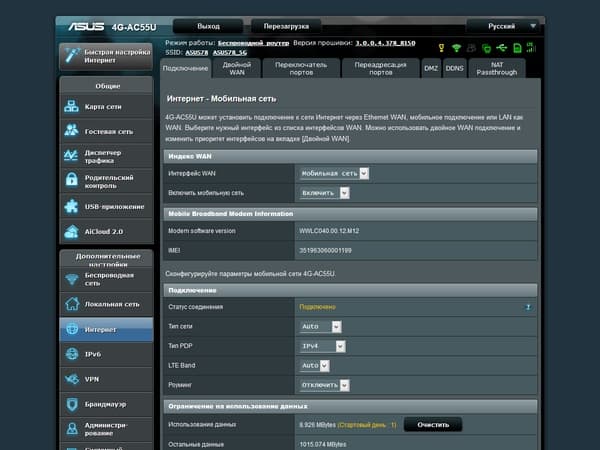600x450 pixels.
Task: Click the Выход logout button
Action: tap(208, 25)
